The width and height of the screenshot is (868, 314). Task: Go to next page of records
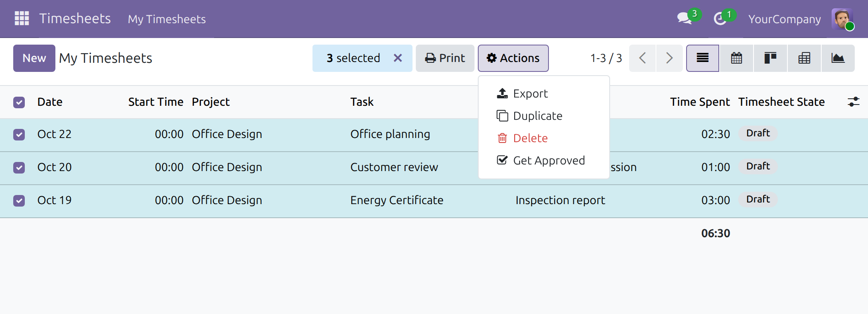[669, 58]
